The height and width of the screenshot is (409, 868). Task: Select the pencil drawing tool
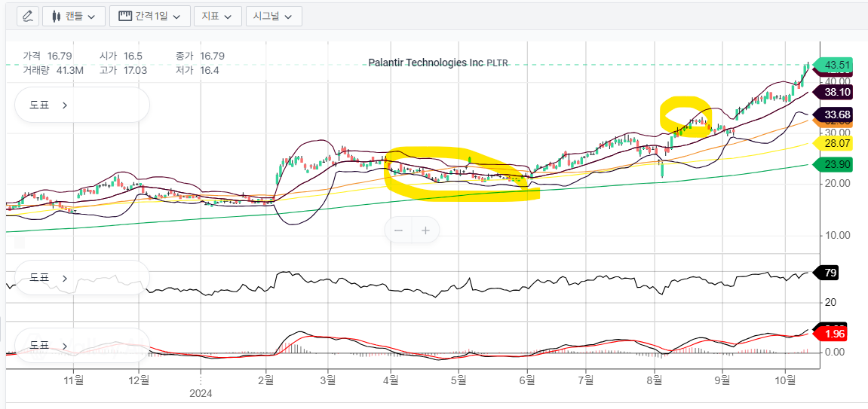pos(28,16)
